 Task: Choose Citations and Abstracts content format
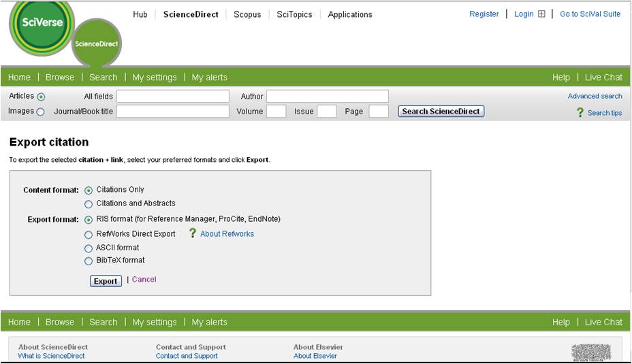coord(89,204)
